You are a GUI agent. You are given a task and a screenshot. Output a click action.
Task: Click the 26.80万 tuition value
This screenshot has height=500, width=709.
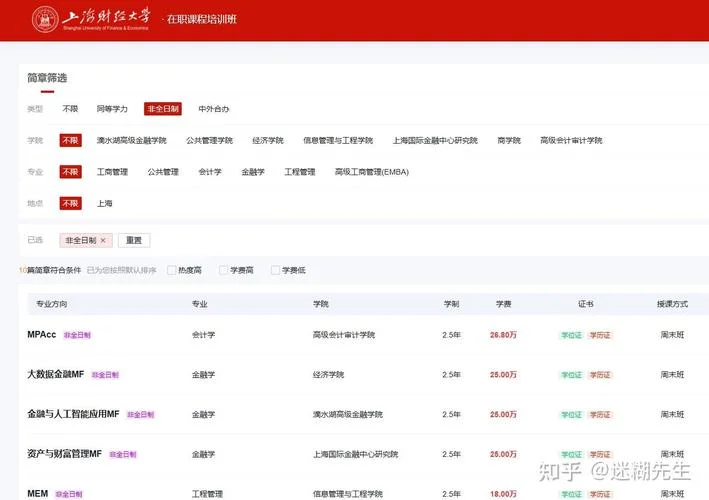(x=503, y=335)
